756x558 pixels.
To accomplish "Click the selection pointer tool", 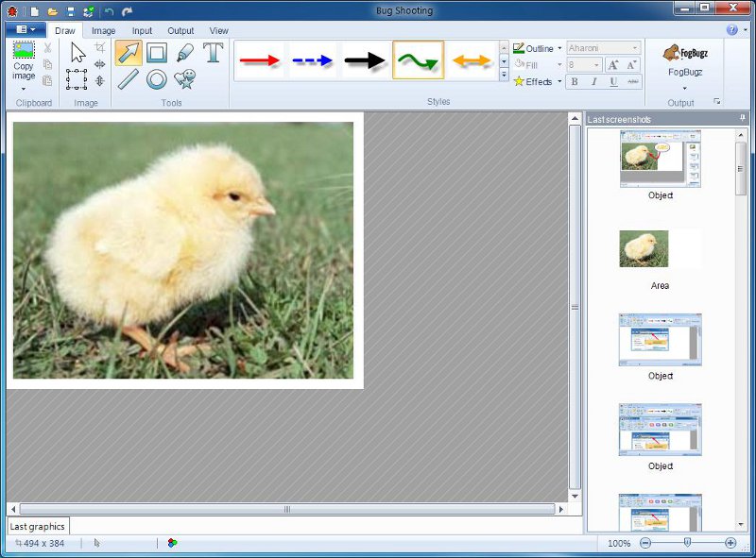I will (x=77, y=53).
